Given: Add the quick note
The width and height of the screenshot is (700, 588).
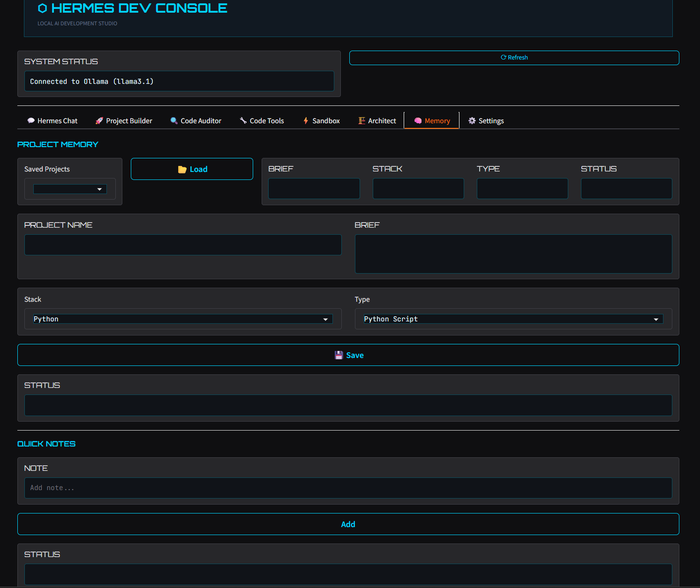Looking at the screenshot, I should (348, 524).
